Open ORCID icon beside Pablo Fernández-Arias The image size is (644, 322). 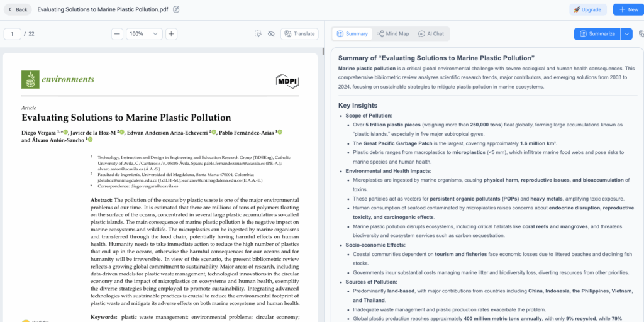coord(280,132)
